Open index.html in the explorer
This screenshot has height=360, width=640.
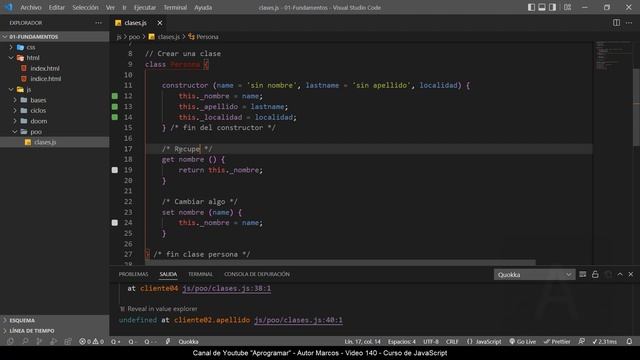55,69
